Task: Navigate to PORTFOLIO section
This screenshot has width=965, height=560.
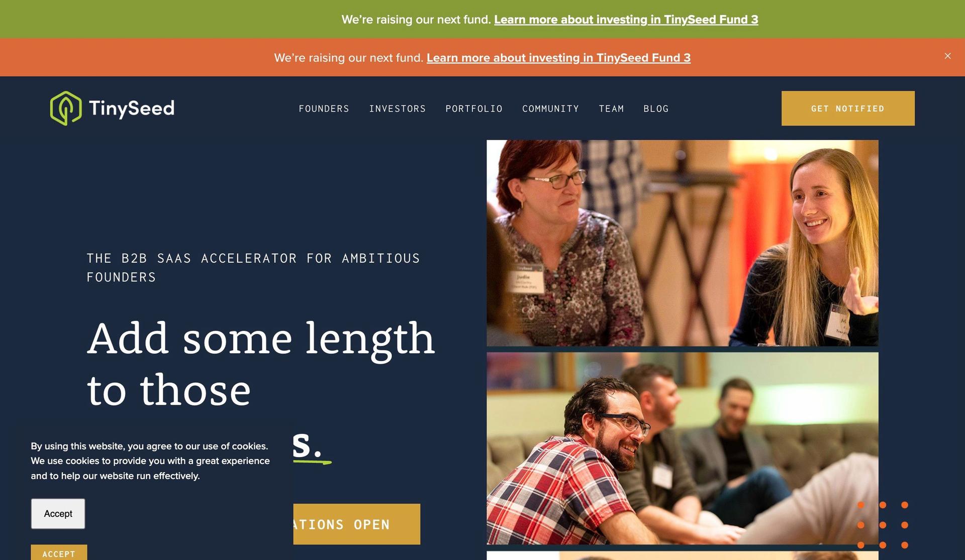Action: [x=474, y=108]
